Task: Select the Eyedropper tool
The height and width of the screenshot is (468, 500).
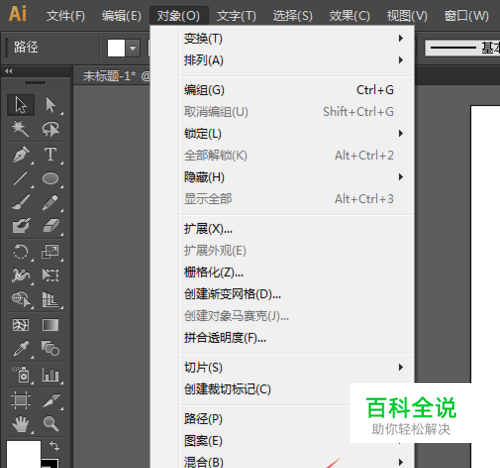Action: click(21, 349)
